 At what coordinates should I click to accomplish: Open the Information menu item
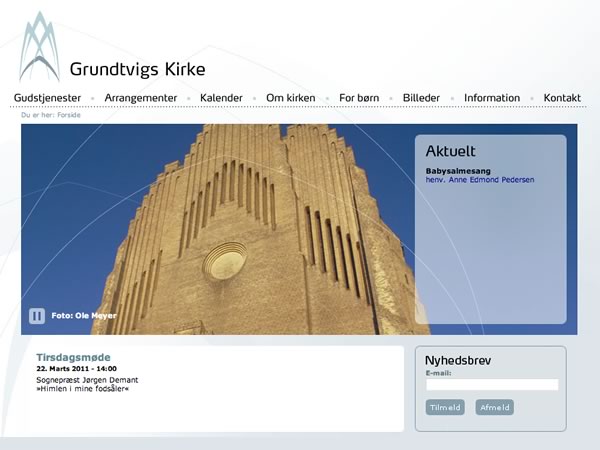click(x=492, y=98)
